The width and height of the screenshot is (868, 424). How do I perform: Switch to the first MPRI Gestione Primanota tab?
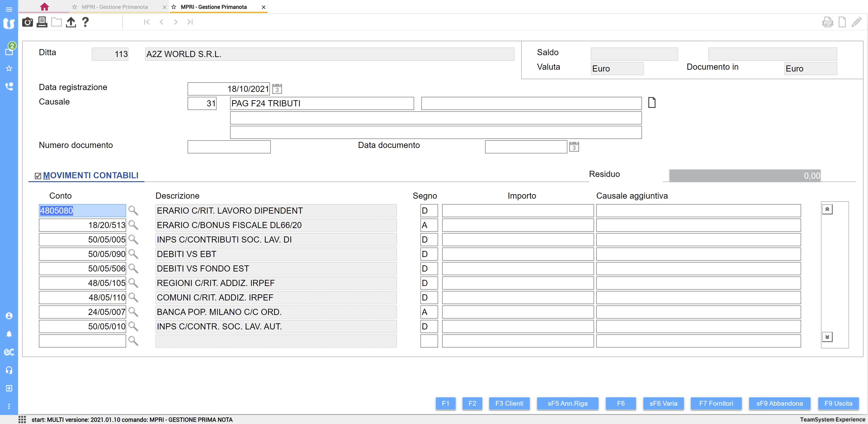point(115,7)
